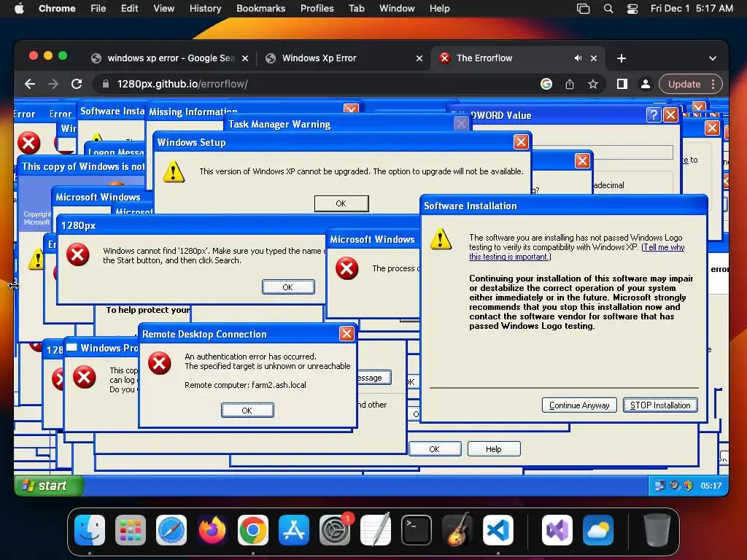Image resolution: width=747 pixels, height=560 pixels.
Task: Open Chrome's three-dot menu
Action: pyautogui.click(x=713, y=85)
